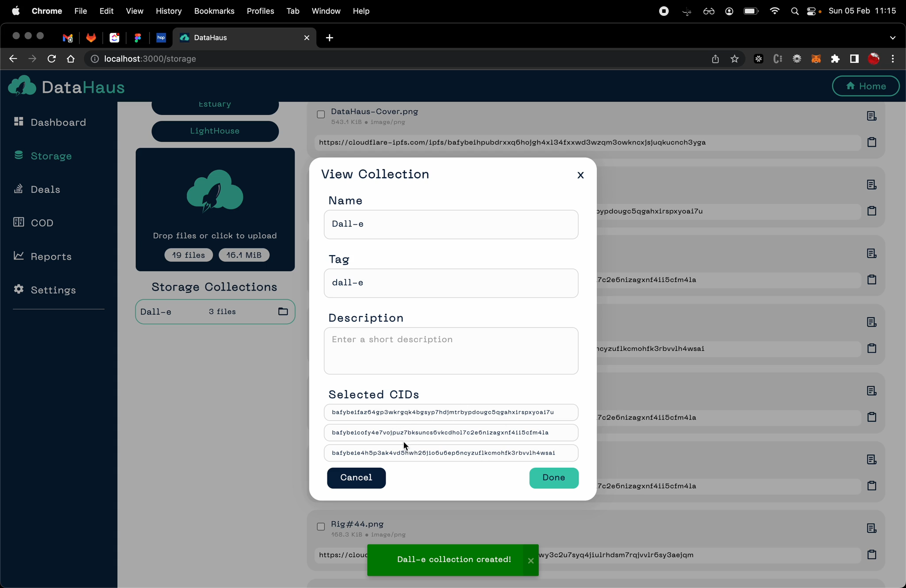Open the Chrome extensions puzzle menu
906x588 pixels.
point(835,59)
